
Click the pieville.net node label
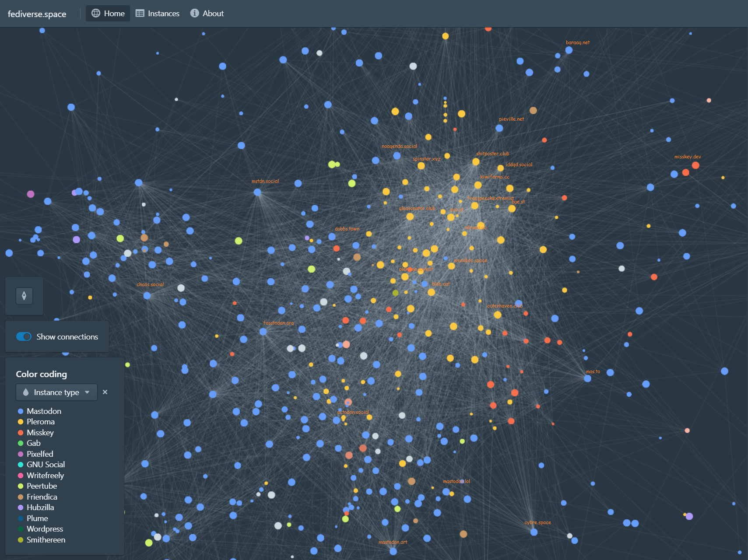511,119
